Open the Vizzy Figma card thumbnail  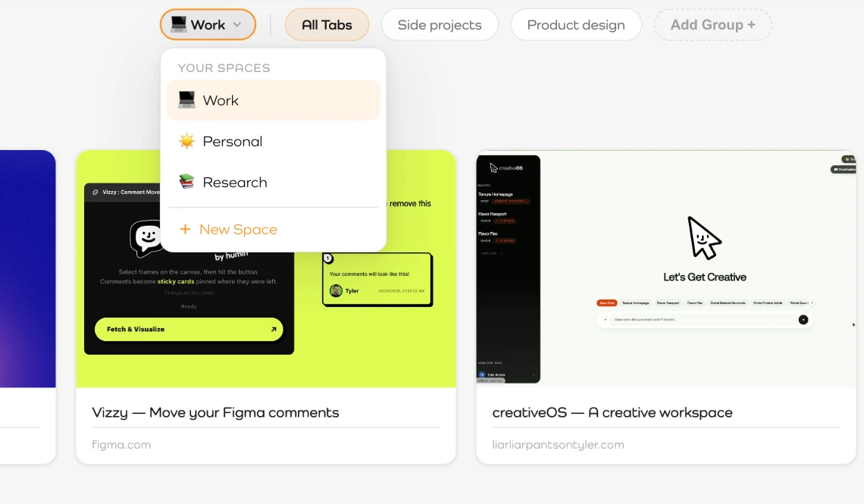(x=266, y=269)
